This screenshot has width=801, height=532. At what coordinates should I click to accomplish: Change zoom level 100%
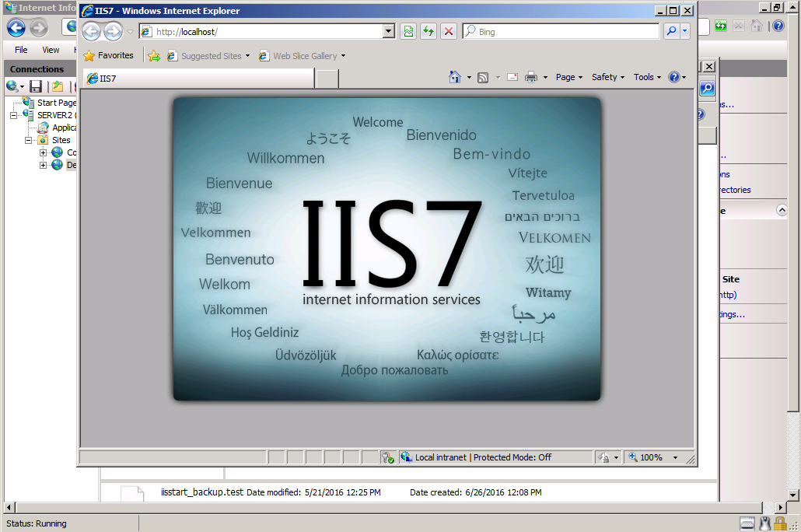(653, 457)
